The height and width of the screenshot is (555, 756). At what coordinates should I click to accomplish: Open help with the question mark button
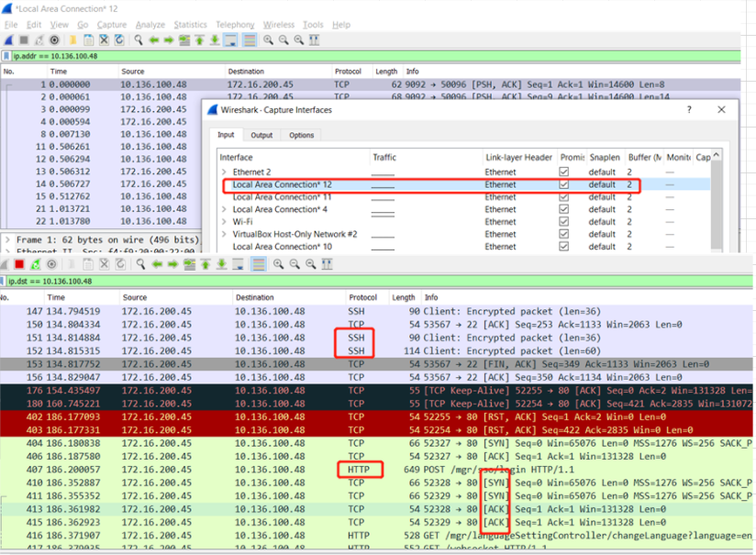coord(689,109)
